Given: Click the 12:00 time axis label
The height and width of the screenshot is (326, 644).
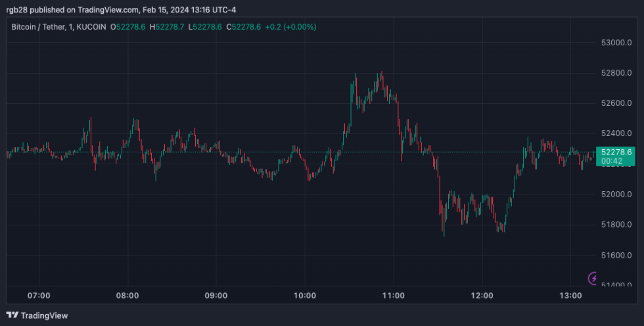Looking at the screenshot, I should click(482, 295).
